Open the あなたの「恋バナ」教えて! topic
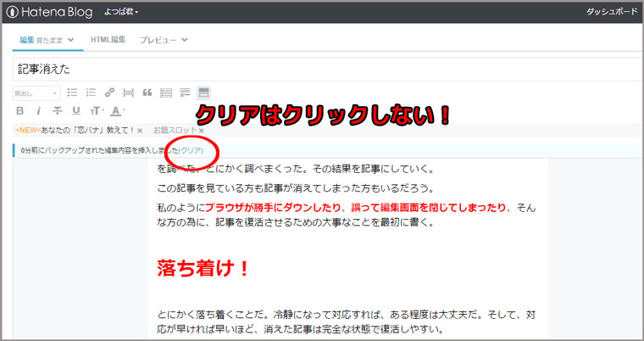The height and width of the screenshot is (341, 644). [75, 130]
